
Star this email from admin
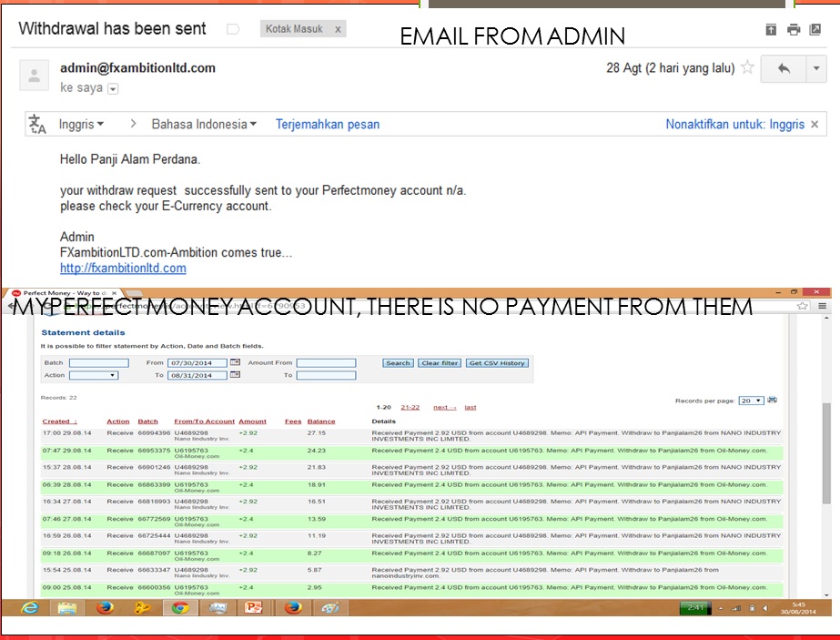click(x=747, y=67)
